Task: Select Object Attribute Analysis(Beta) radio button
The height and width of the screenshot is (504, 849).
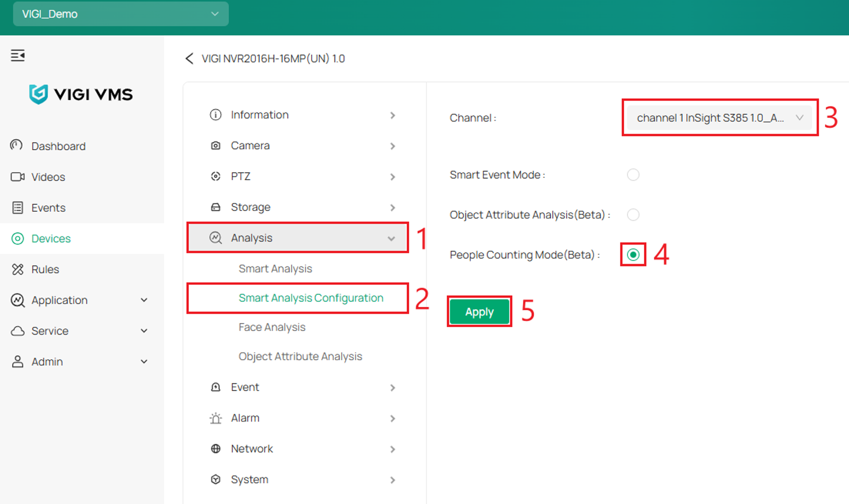Action: [633, 215]
